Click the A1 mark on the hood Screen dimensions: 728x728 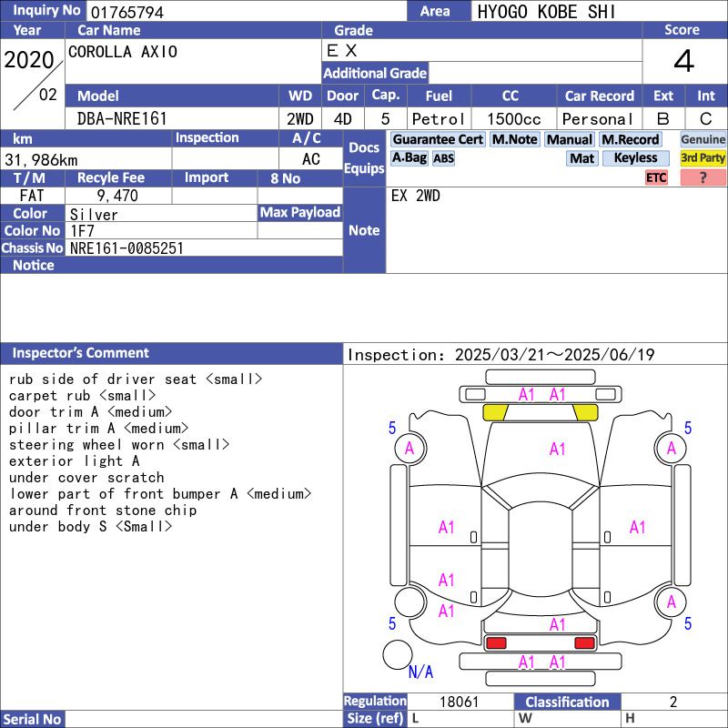(557, 449)
